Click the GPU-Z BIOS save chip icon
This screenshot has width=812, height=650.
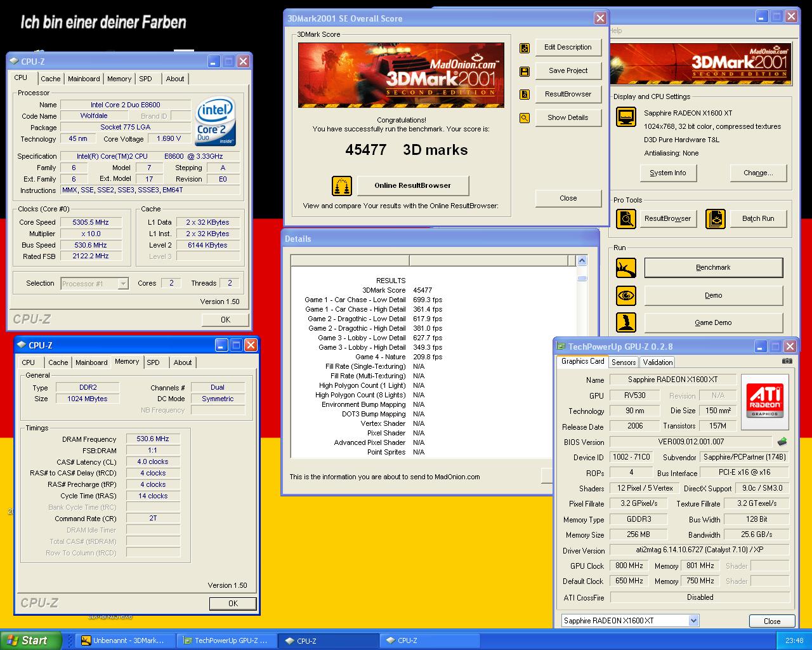(x=782, y=442)
